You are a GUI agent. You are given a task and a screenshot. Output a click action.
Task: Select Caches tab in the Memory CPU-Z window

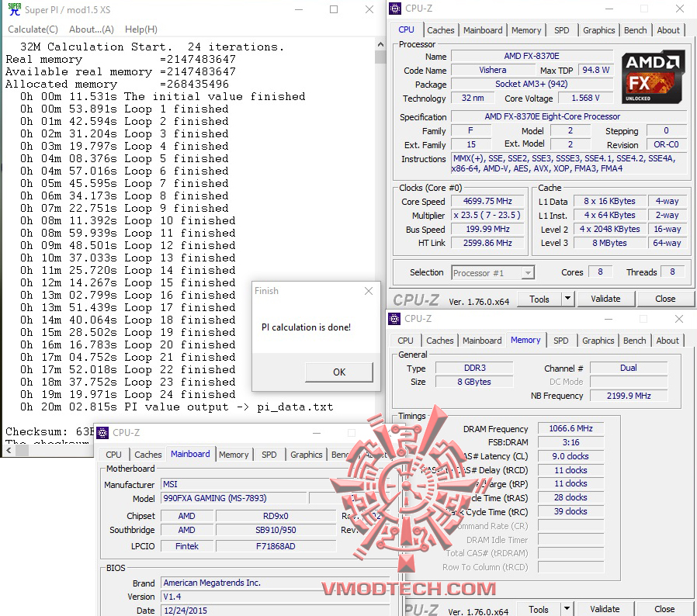tap(439, 341)
